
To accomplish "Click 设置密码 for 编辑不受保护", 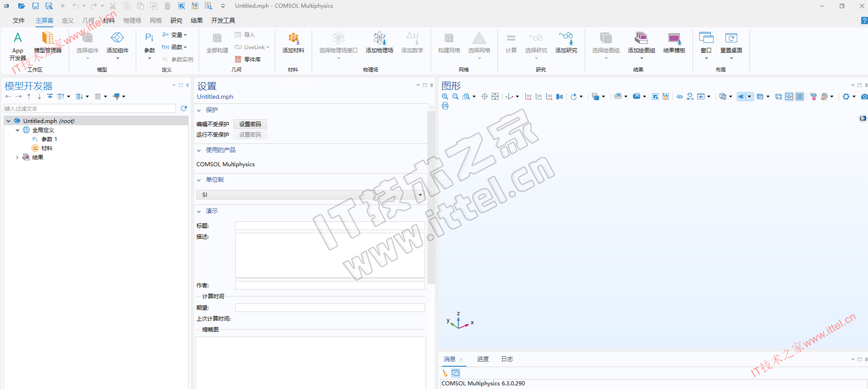I will click(x=250, y=124).
